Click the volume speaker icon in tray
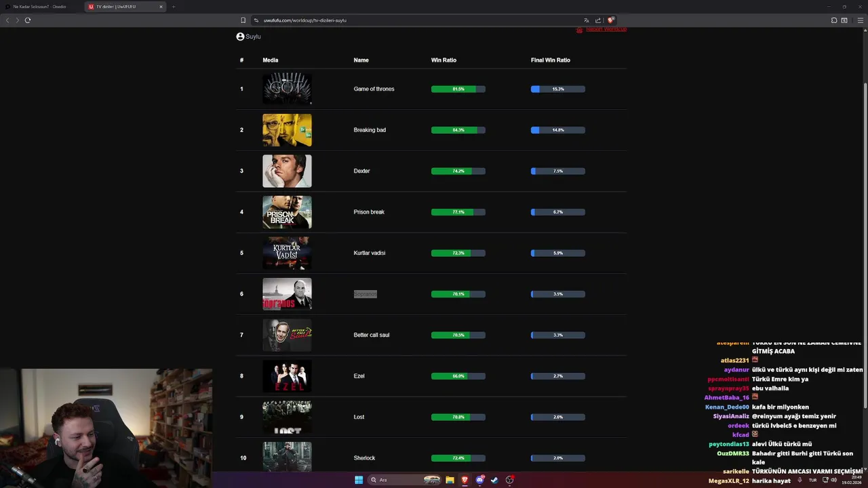 pyautogui.click(x=834, y=480)
